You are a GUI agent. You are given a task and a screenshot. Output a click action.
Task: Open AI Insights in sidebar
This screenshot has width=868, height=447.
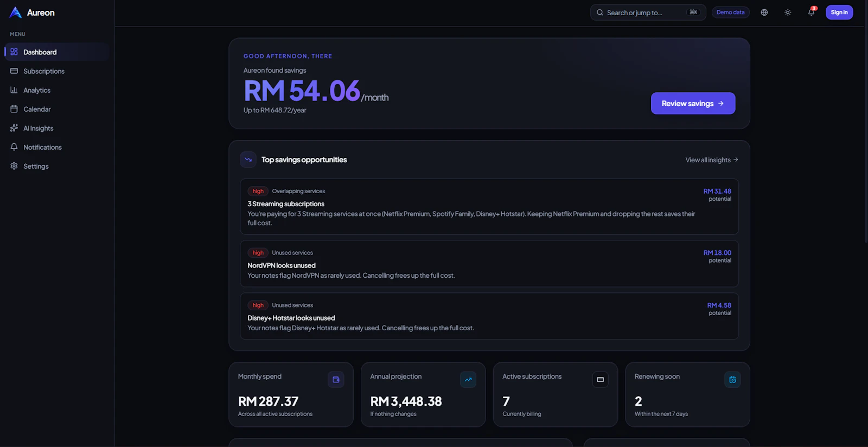[x=57, y=128]
